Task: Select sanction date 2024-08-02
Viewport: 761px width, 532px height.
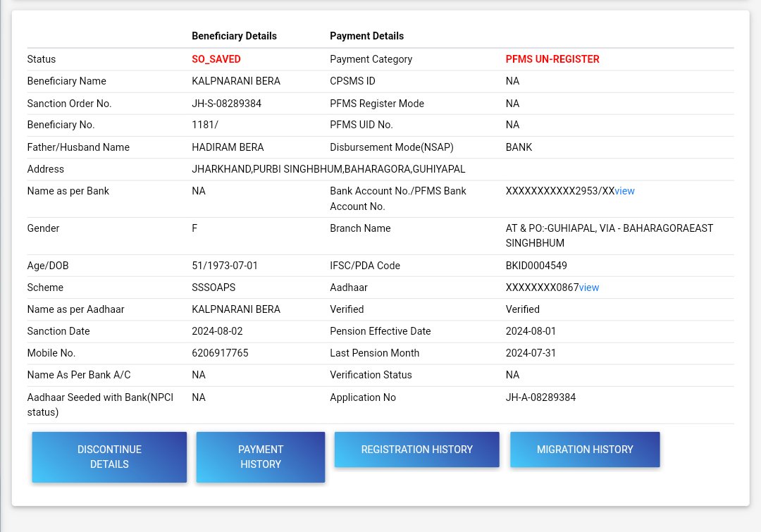Action: pyautogui.click(x=217, y=331)
